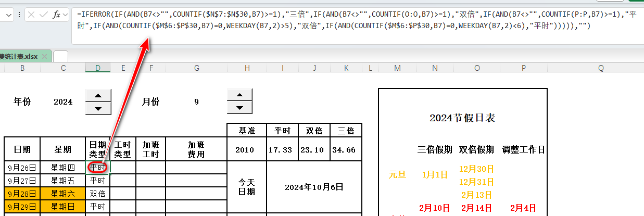The height and width of the screenshot is (216, 644).
Task: Select the 34.66 rate cell
Action: coord(346,150)
